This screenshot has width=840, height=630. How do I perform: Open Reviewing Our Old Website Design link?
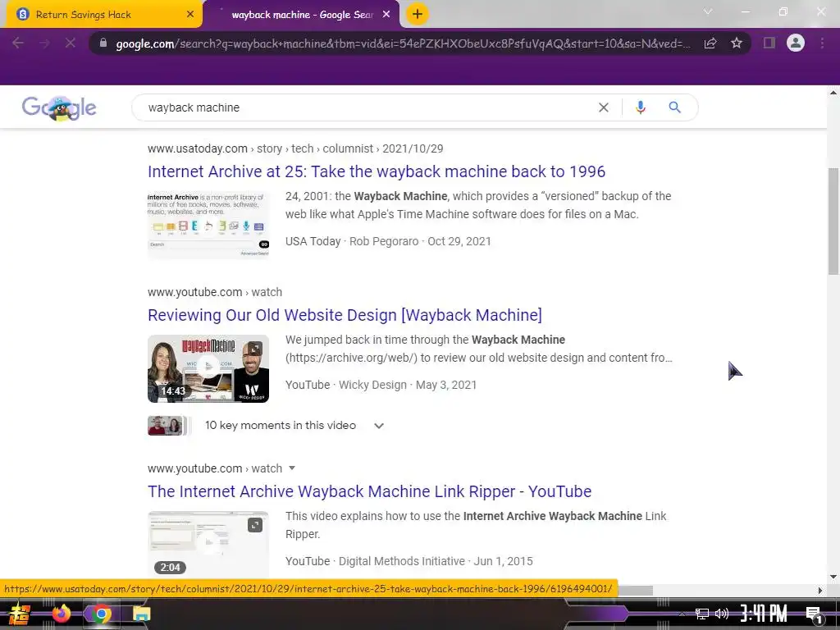pos(345,315)
